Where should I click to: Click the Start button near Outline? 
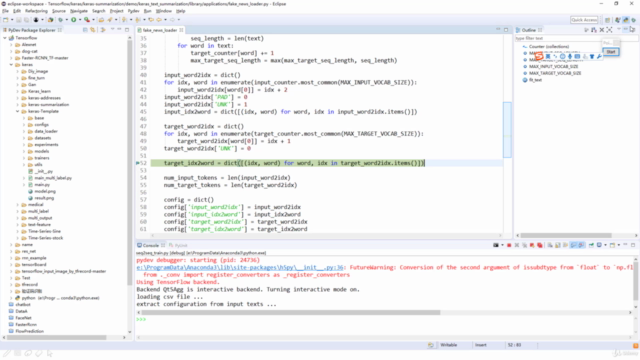[x=611, y=51]
